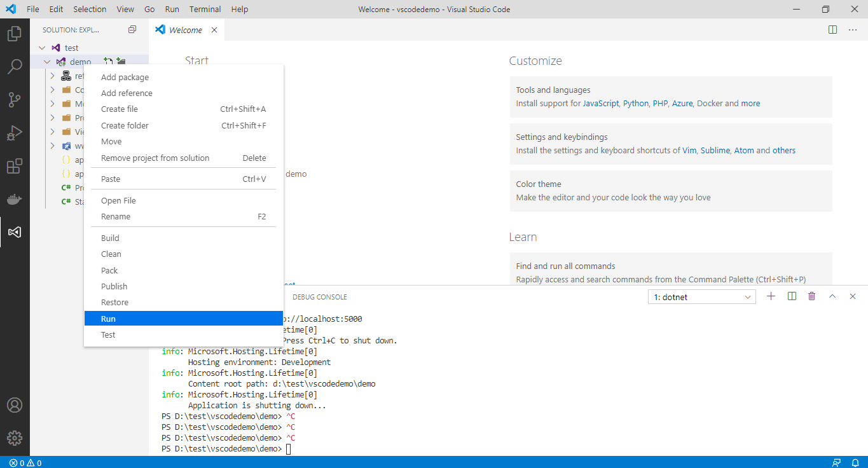Select the Solution Explorer activity bar icon
868x468 pixels.
click(x=15, y=232)
